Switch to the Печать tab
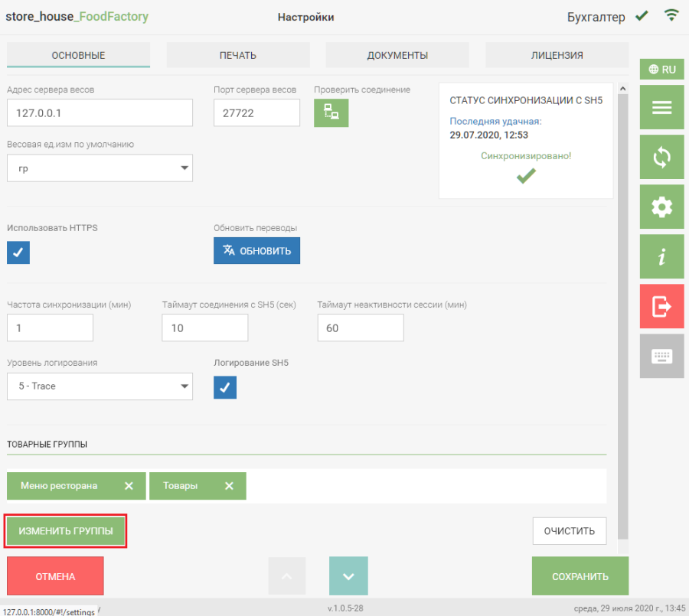 pyautogui.click(x=238, y=55)
